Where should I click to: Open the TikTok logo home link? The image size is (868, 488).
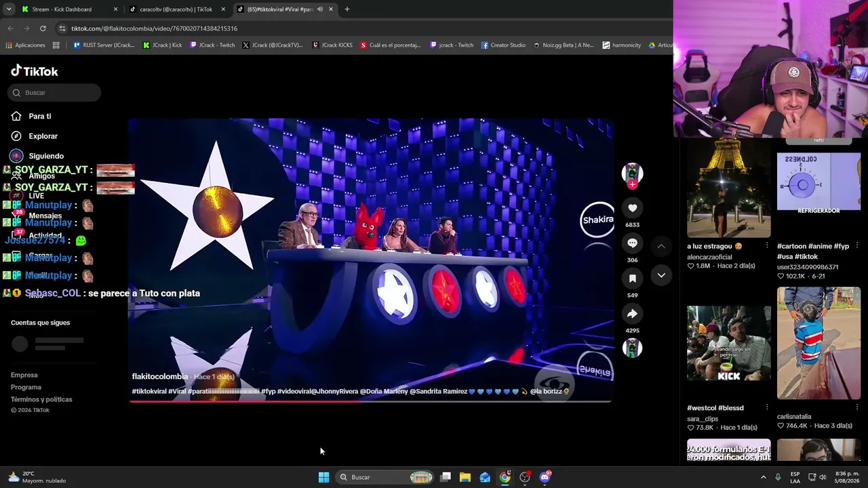coord(35,71)
